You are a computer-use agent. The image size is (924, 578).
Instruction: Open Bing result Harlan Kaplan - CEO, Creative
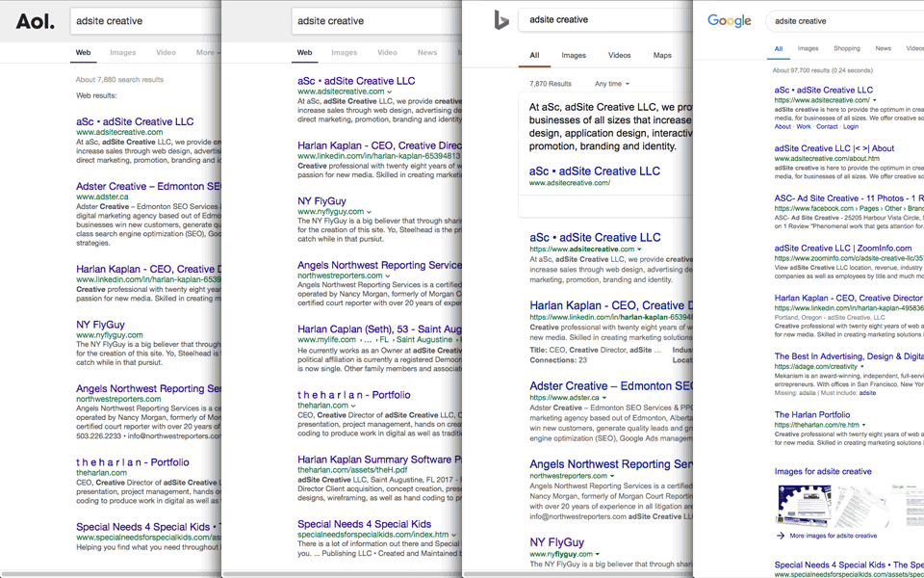pos(611,305)
